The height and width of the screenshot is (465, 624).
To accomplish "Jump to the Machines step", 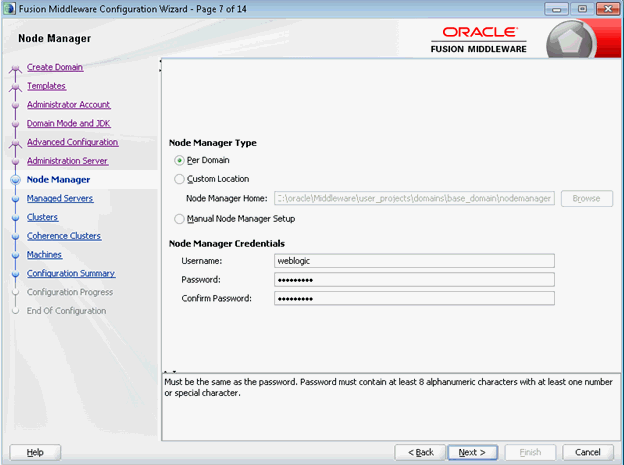I will click(44, 254).
